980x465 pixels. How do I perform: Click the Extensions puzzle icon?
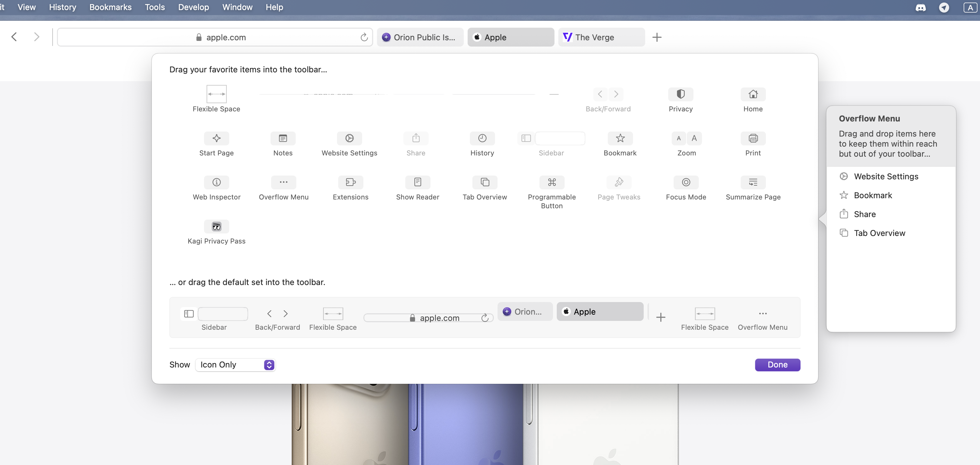coord(350,182)
